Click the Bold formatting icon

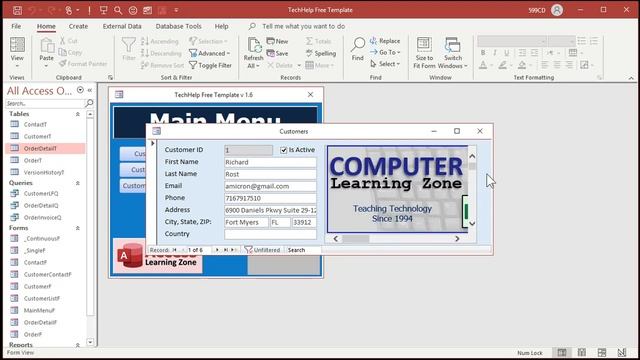[x=483, y=53]
